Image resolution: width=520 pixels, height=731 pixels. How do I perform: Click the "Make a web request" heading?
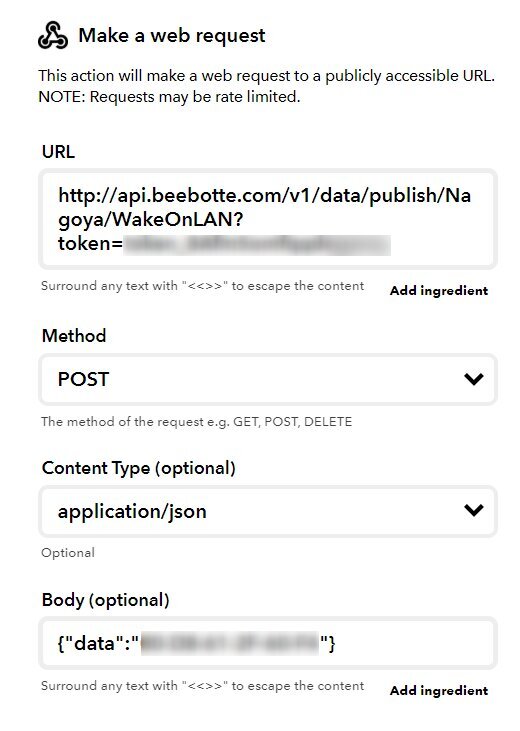pyautogui.click(x=172, y=35)
